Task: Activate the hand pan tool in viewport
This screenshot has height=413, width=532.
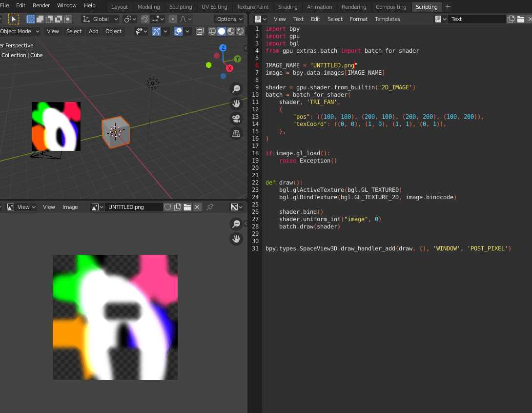Action: tap(236, 103)
